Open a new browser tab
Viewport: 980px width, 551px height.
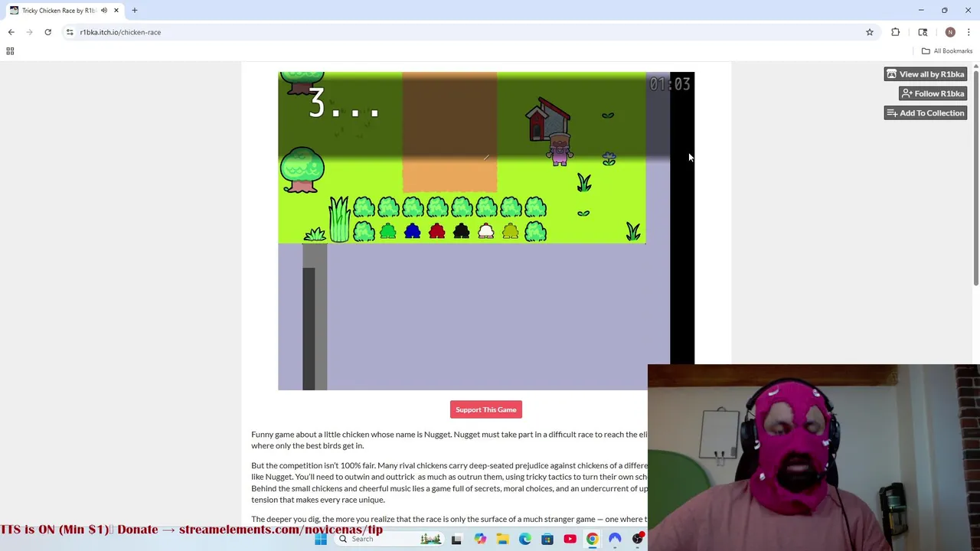point(134,11)
